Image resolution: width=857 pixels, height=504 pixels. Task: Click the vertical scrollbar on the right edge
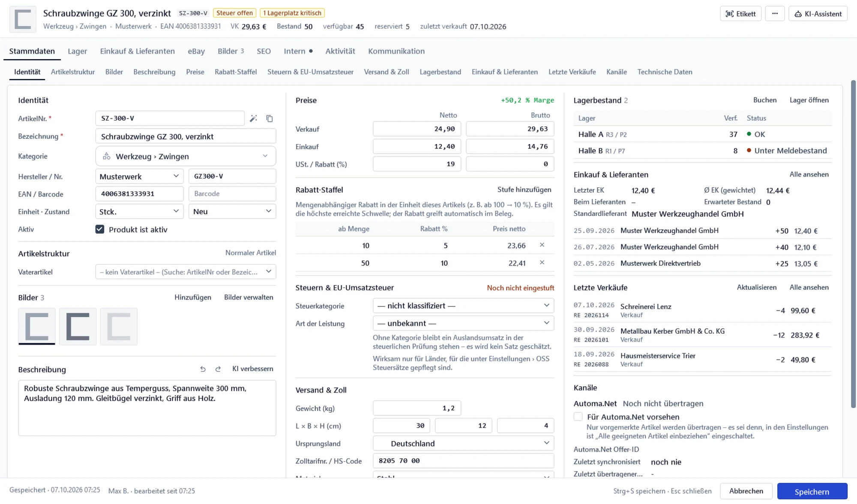coord(854,244)
